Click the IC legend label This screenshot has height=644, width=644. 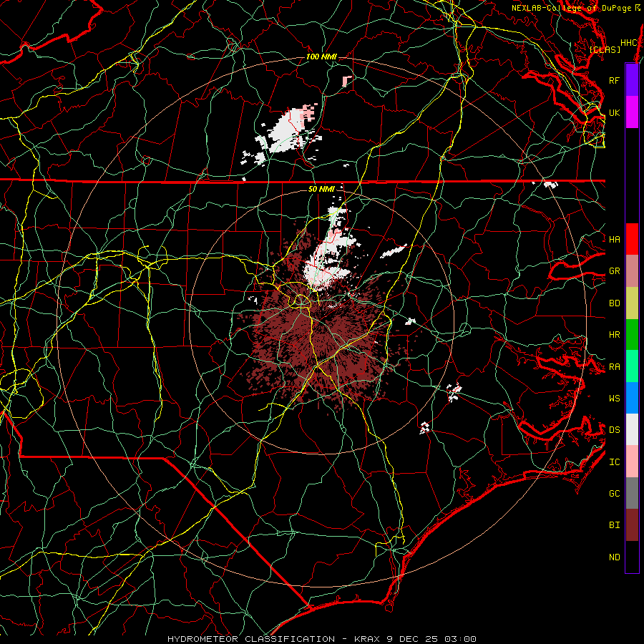click(614, 462)
